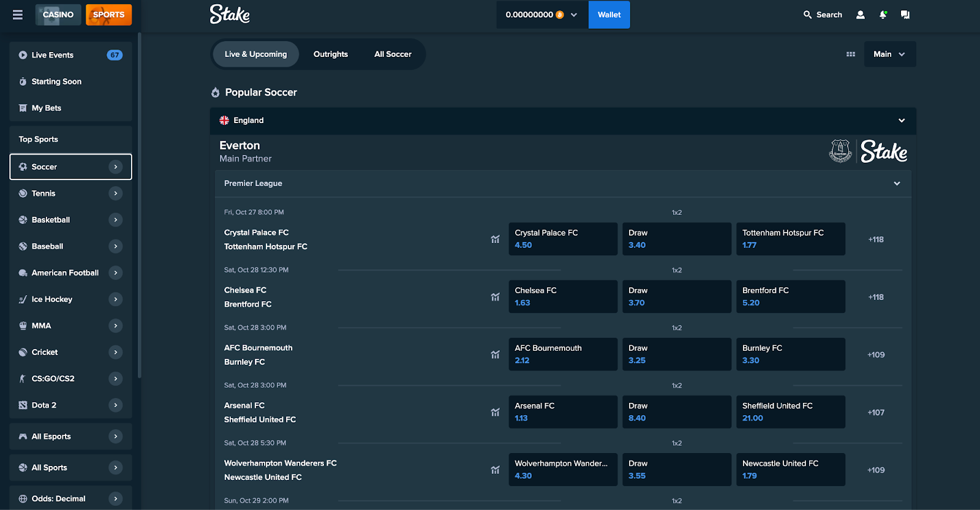Click the All Sports icon
980x510 pixels.
[x=23, y=468]
